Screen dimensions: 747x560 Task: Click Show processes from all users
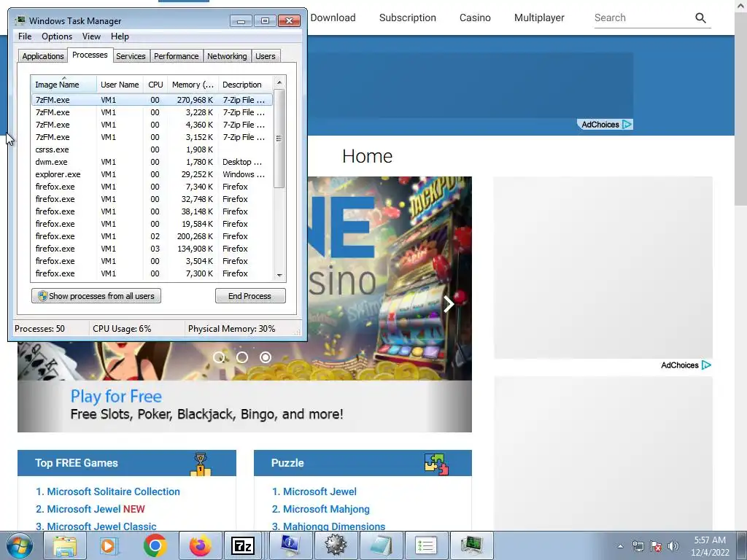tap(96, 296)
